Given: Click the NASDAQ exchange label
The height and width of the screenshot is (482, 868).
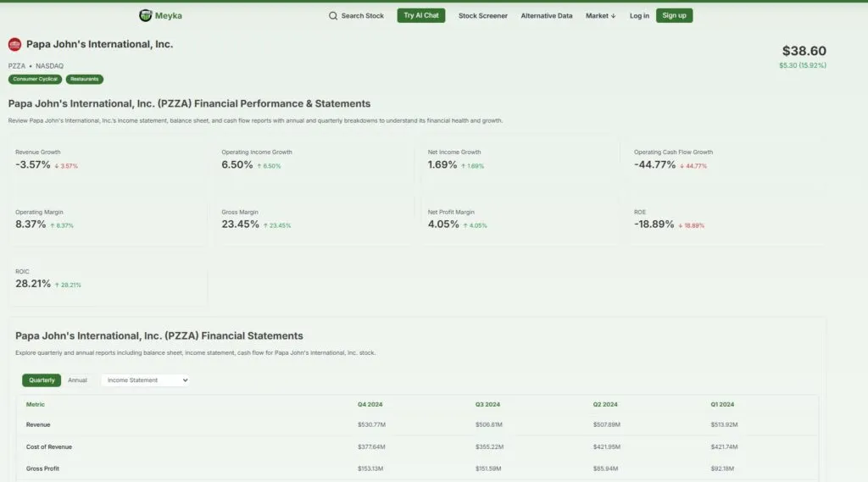Looking at the screenshot, I should [49, 66].
